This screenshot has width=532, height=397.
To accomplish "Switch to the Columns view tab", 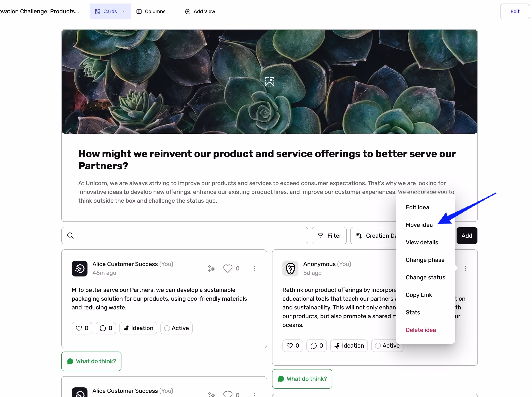I will (151, 11).
